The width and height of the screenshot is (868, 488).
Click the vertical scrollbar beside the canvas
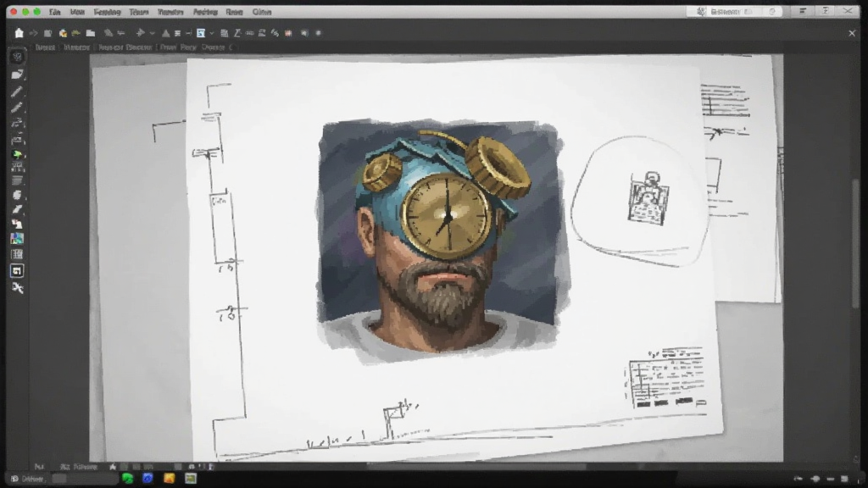point(856,243)
